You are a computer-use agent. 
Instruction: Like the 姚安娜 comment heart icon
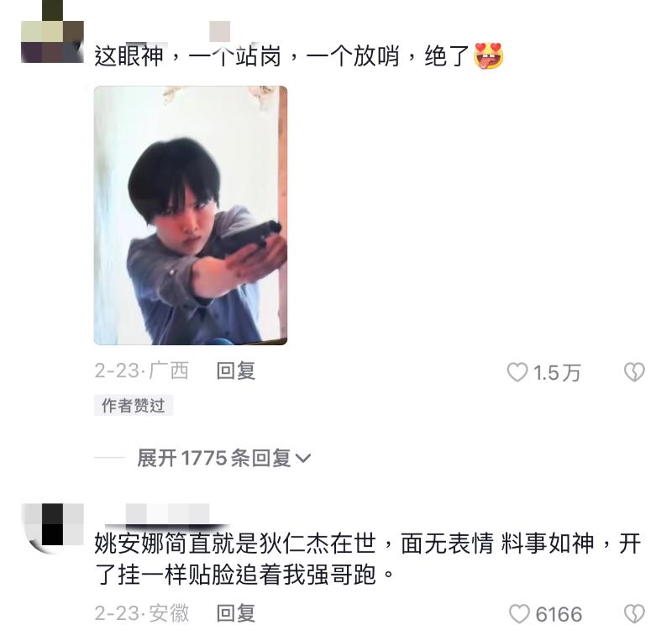[519, 614]
